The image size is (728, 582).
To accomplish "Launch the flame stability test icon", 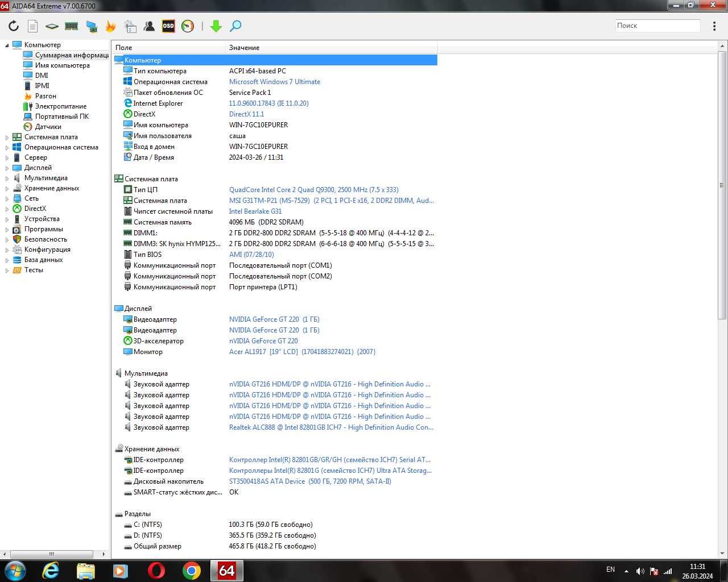I will (110, 26).
